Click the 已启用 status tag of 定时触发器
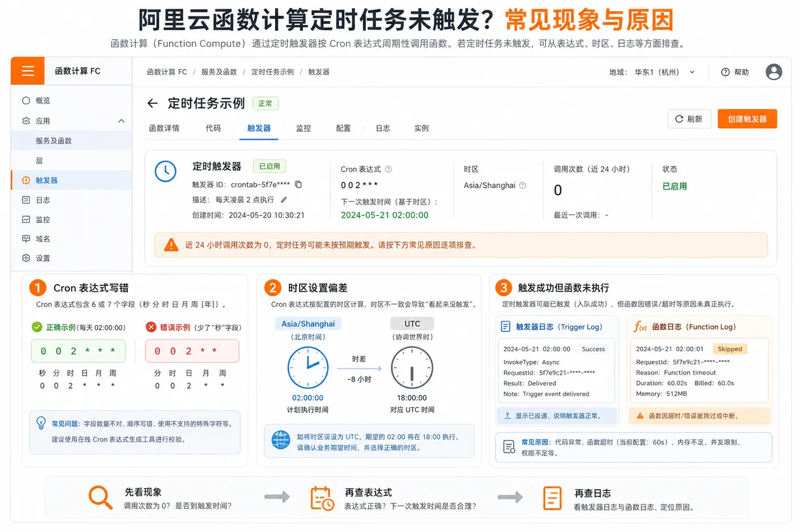Viewport: 799px width, 532px height. coord(269,166)
